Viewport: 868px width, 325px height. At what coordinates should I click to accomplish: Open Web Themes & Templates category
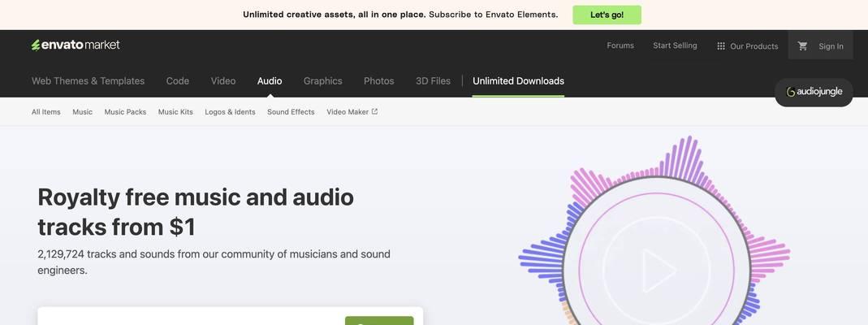pyautogui.click(x=88, y=80)
